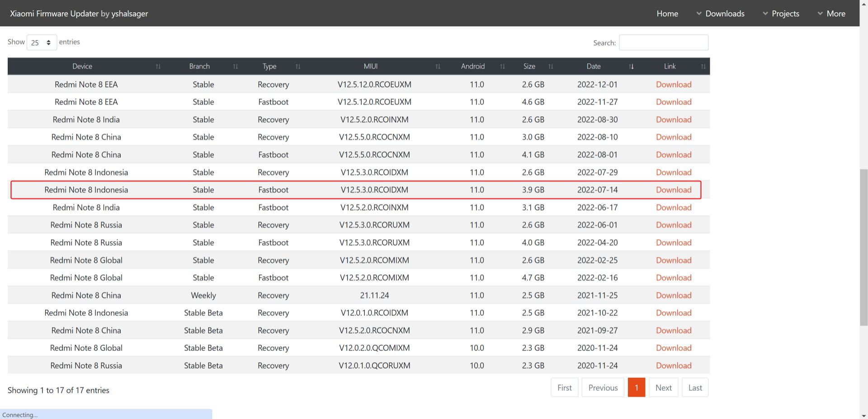Image resolution: width=868 pixels, height=419 pixels.
Task: Download Indonesia Stable Beta V12.0.1.0.RCOIDXM
Action: pos(674,313)
